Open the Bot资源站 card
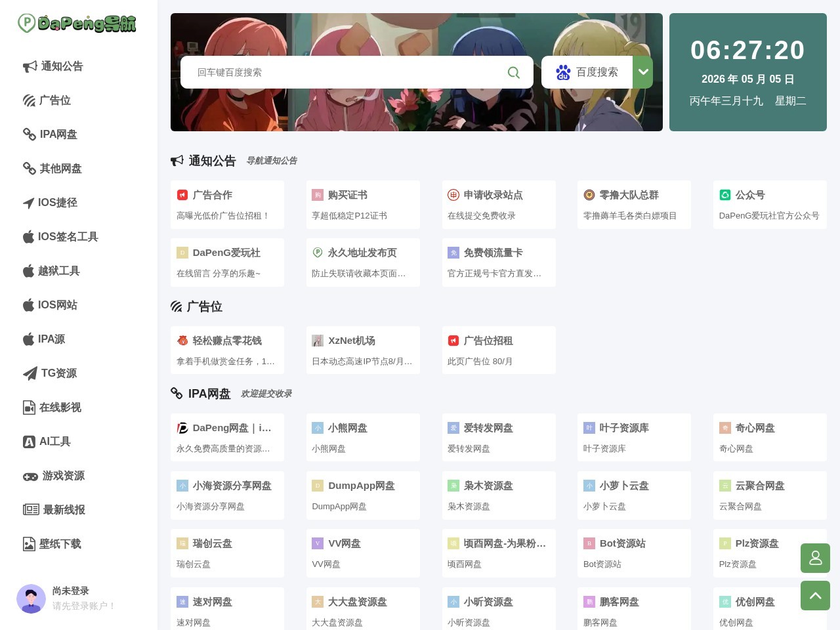This screenshot has width=840, height=630. (634, 553)
